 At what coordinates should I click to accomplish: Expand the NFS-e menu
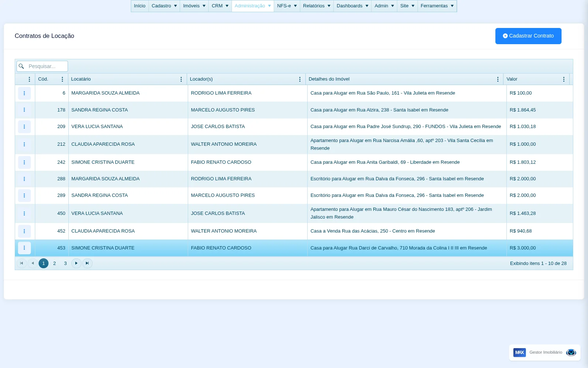point(287,6)
